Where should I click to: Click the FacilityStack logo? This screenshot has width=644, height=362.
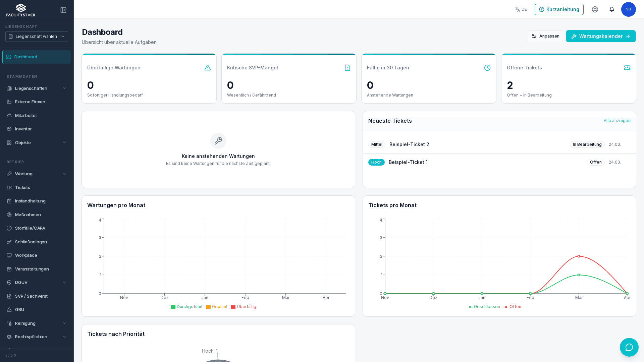coord(21,10)
